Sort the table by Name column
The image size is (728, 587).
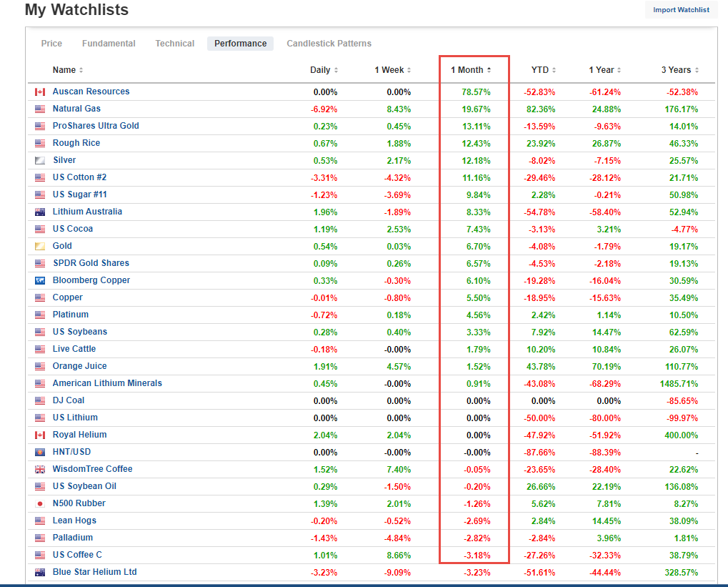pyautogui.click(x=68, y=70)
